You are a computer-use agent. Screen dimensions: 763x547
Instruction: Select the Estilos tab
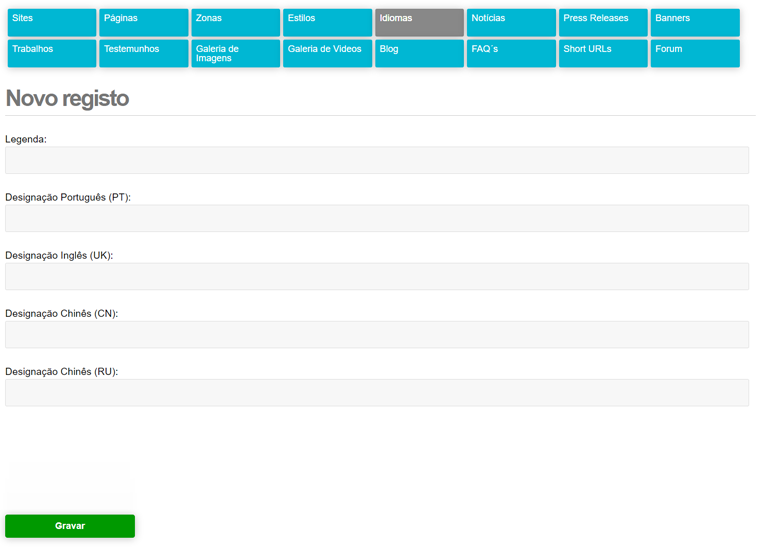(x=327, y=22)
